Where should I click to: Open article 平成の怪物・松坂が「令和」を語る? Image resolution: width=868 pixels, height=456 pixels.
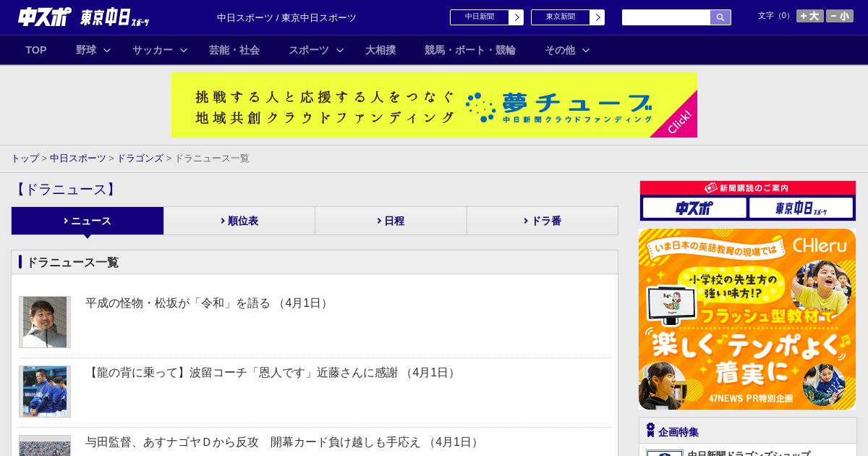tap(208, 303)
